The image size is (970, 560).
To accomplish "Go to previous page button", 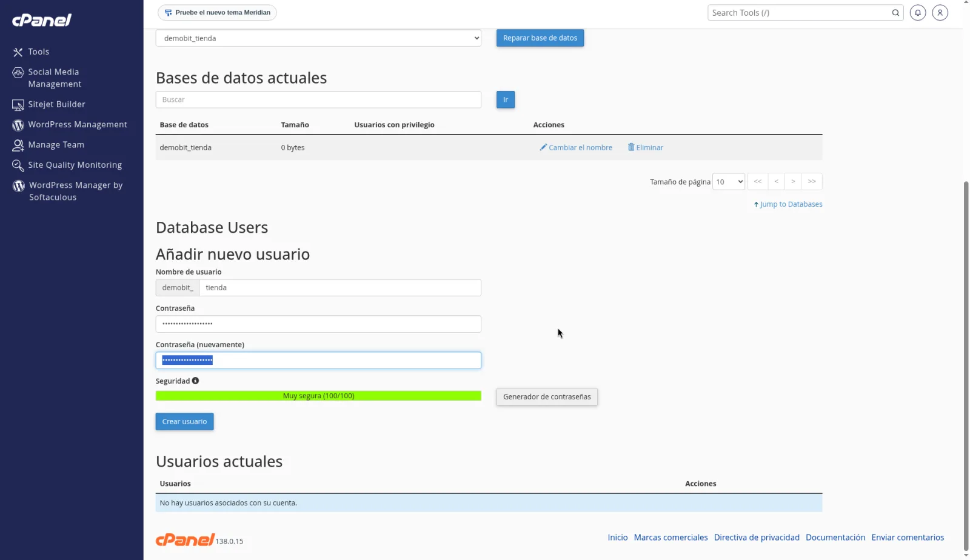I will 776,182.
